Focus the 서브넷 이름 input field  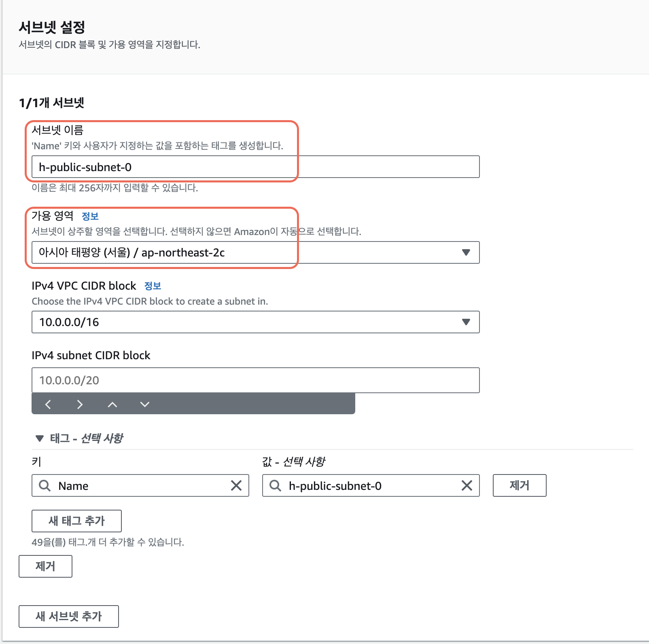point(256,167)
